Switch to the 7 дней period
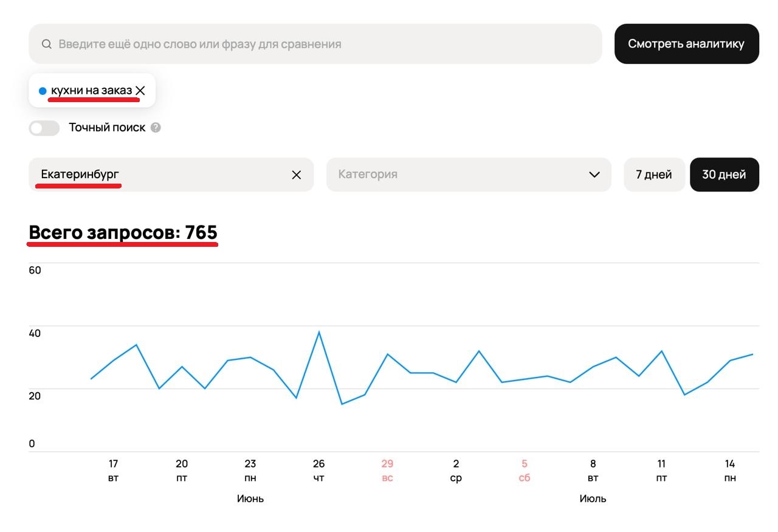 654,175
